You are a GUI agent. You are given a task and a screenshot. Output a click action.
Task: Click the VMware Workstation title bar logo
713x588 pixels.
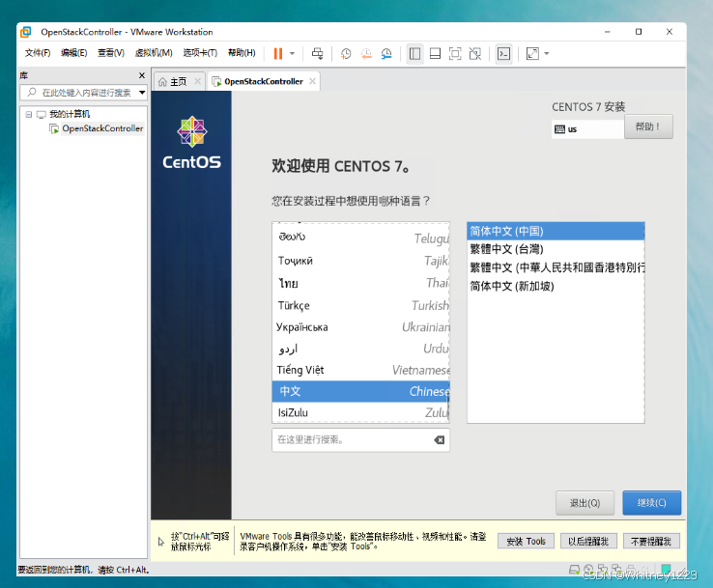26,32
